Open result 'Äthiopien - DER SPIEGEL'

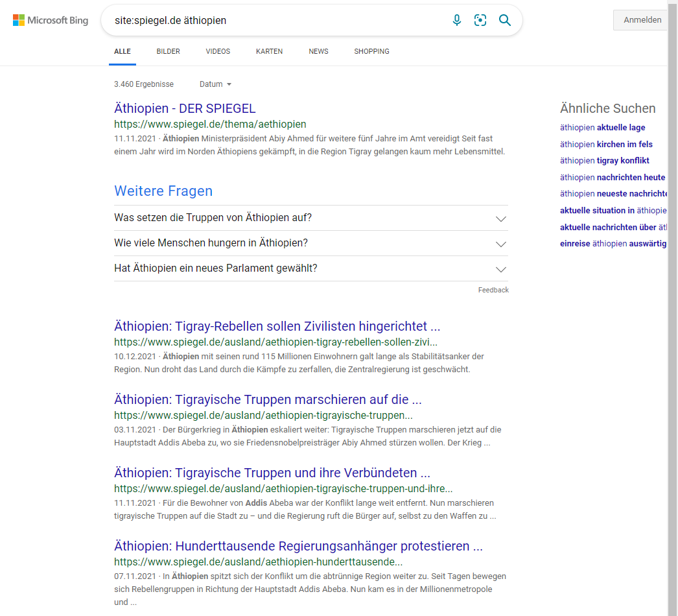tap(185, 108)
